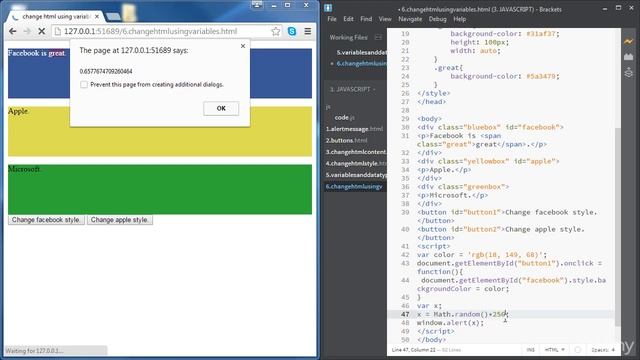Click the Spaces: 4 indentation setting
640x360 pixels.
click(602, 350)
